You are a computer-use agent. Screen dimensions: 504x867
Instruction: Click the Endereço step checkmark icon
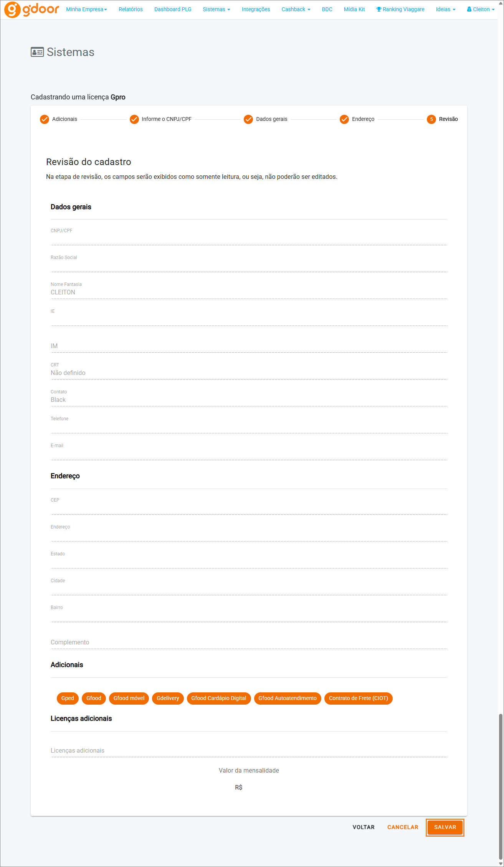[344, 119]
